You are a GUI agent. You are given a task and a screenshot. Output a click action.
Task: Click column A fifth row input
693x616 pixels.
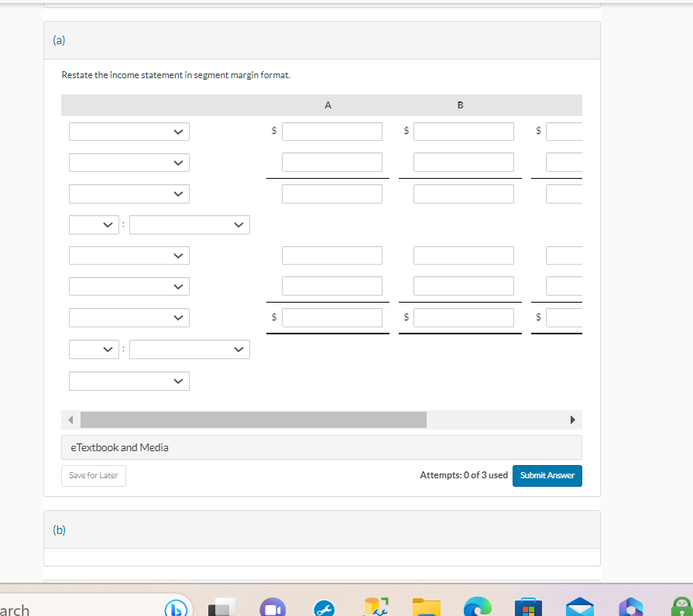tap(332, 255)
